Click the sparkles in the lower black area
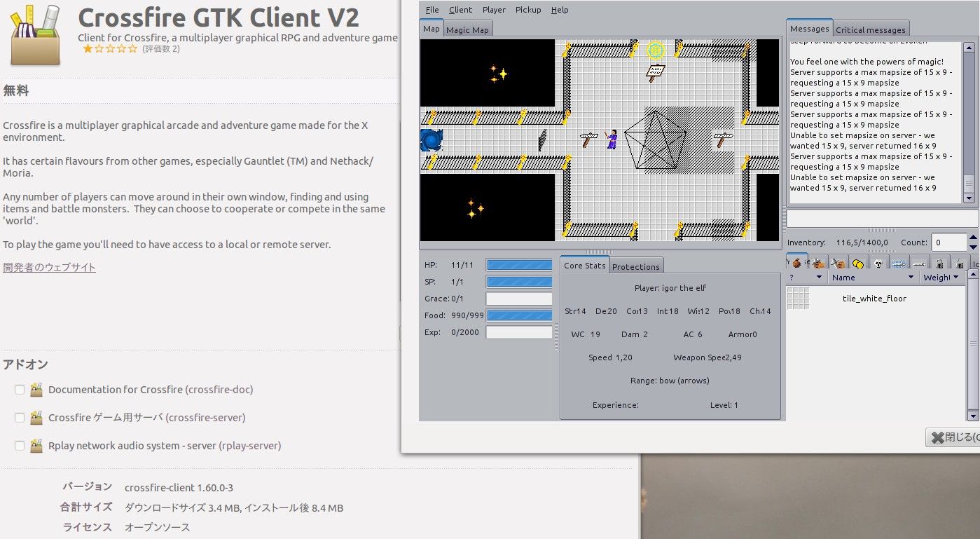 click(476, 208)
